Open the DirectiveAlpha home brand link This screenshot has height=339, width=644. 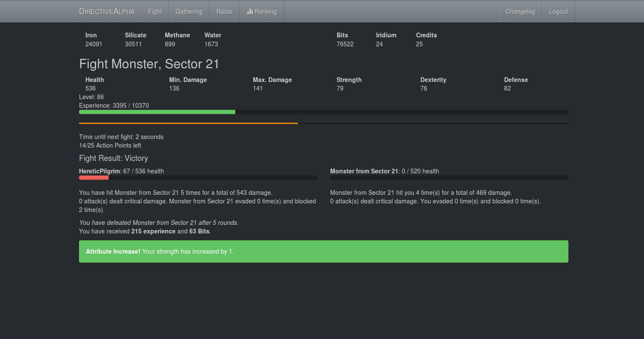pyautogui.click(x=107, y=12)
